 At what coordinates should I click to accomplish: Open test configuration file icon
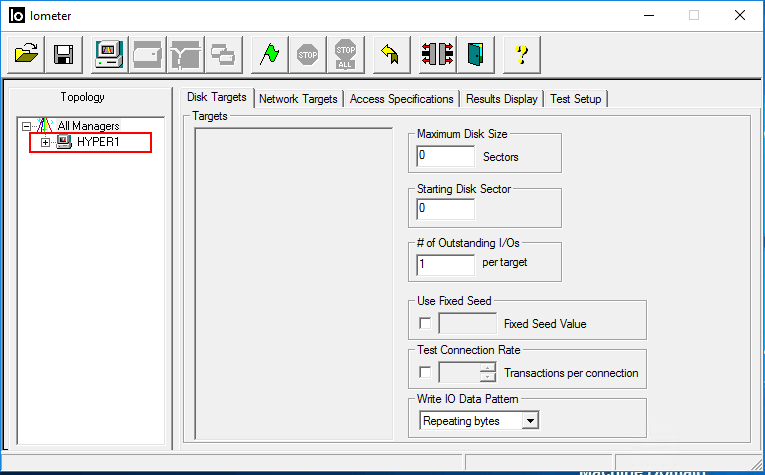[26, 54]
